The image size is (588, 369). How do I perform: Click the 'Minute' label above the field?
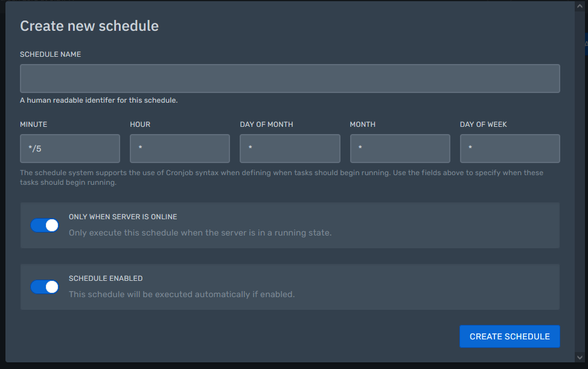point(33,124)
